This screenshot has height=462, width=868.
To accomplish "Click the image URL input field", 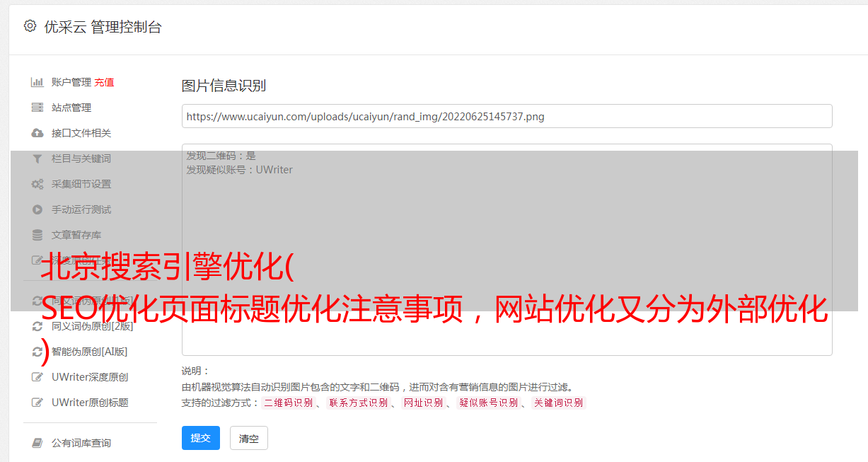I will 507,116.
